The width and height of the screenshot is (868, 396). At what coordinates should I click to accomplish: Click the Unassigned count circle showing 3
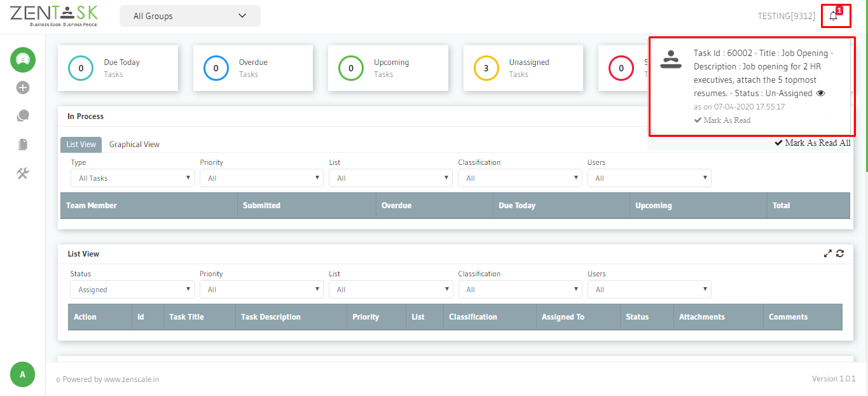click(x=486, y=68)
